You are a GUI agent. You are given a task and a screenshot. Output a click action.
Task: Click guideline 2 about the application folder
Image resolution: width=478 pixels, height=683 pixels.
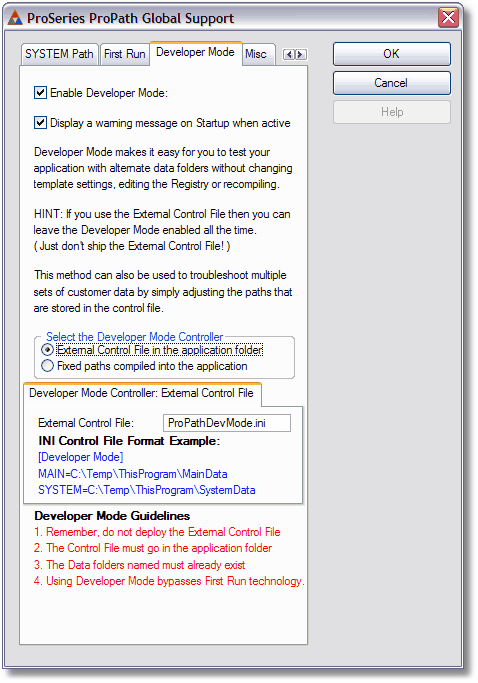[153, 548]
